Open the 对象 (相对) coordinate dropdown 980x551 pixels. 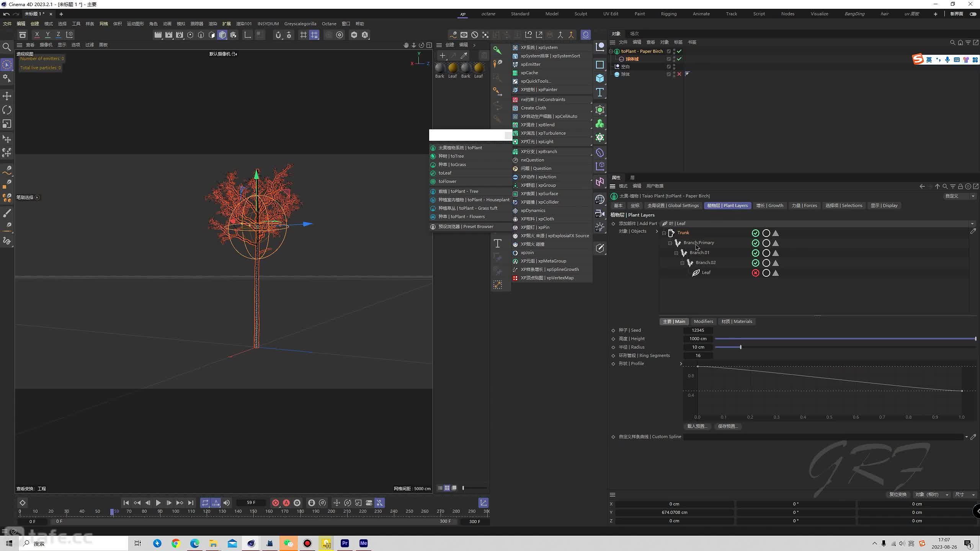click(931, 494)
